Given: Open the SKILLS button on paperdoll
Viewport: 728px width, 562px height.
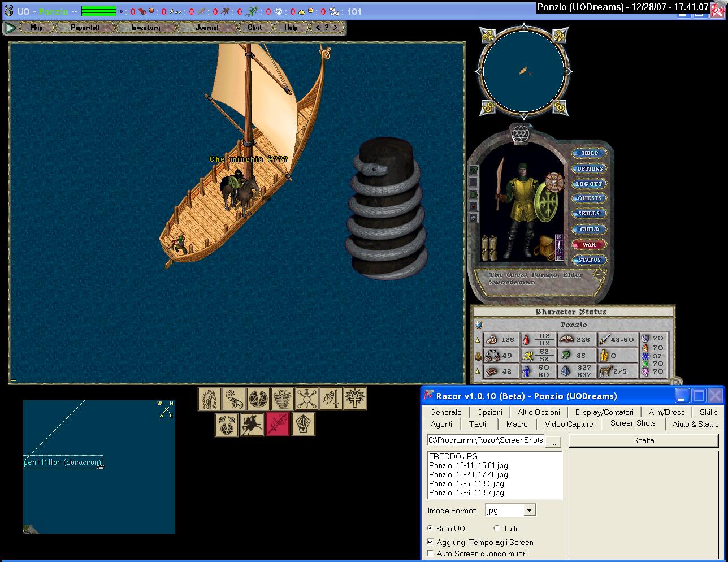Looking at the screenshot, I should (589, 214).
